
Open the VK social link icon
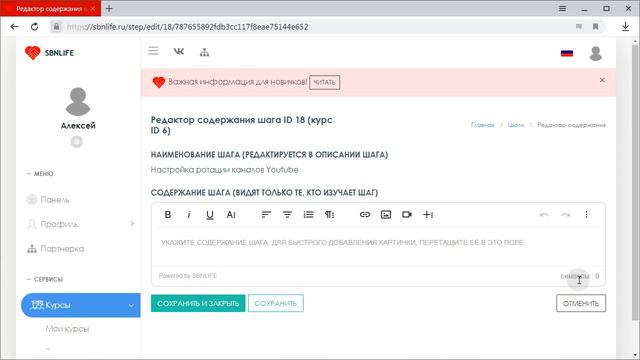pos(179,51)
